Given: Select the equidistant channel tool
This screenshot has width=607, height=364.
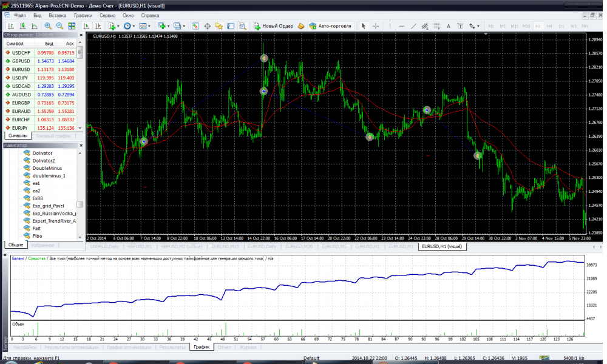Looking at the screenshot, I should [425, 26].
